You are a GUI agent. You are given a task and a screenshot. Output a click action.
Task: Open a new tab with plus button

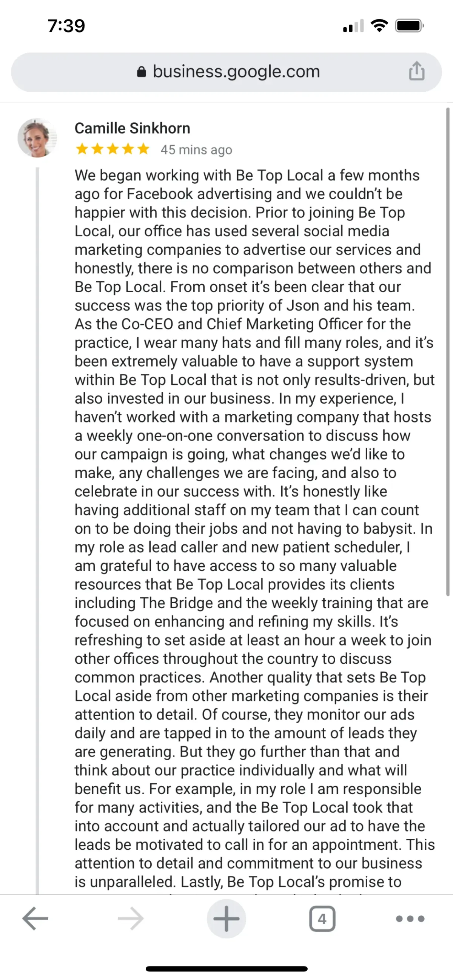[x=226, y=918]
